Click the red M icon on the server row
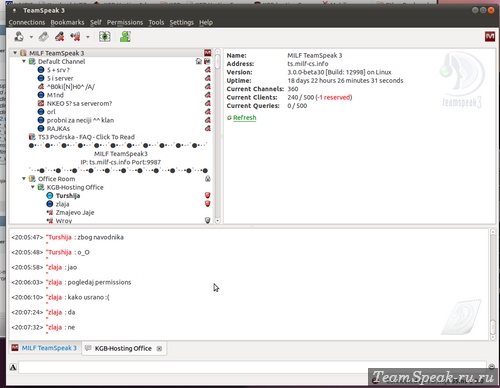 [x=207, y=53]
